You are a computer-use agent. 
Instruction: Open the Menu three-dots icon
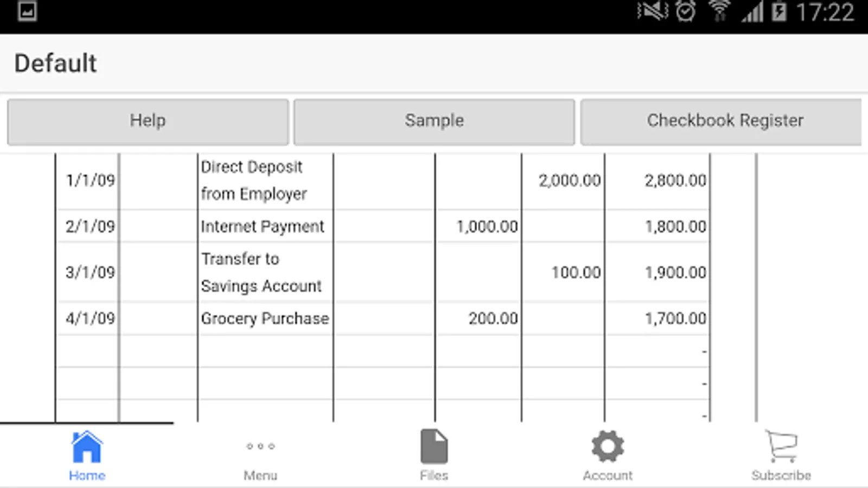(260, 446)
